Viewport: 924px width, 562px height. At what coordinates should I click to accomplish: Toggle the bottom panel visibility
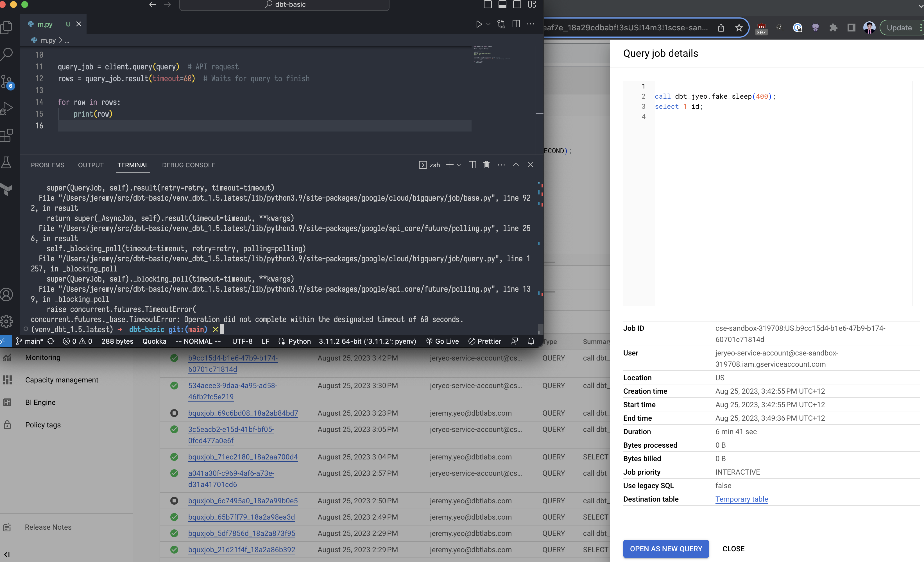click(x=502, y=5)
